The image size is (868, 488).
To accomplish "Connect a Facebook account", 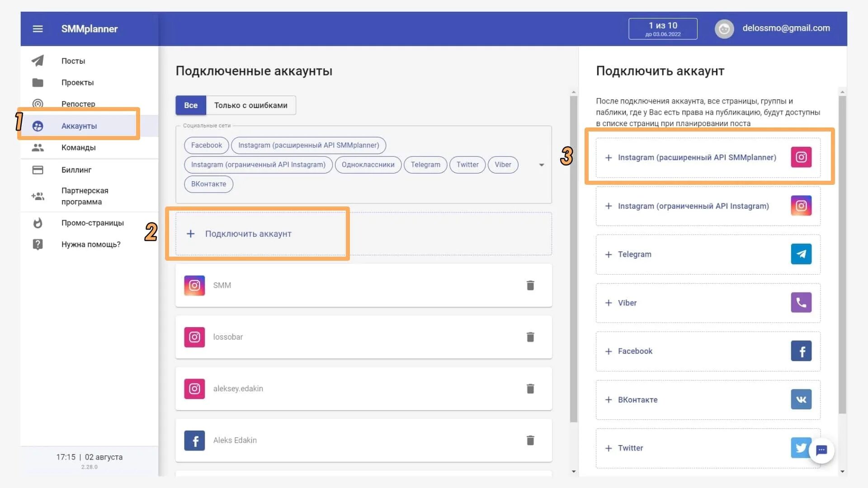I will 708,351.
